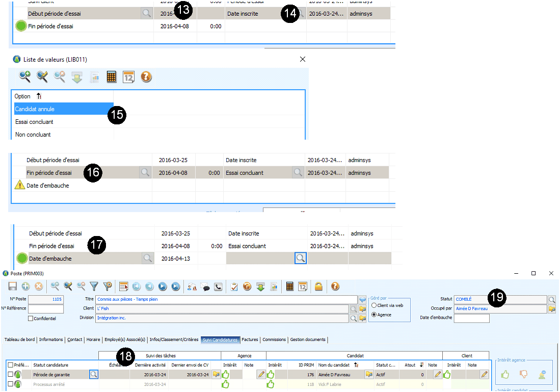
Task: Check the box for the Période de garantie row
Action: click(x=10, y=374)
